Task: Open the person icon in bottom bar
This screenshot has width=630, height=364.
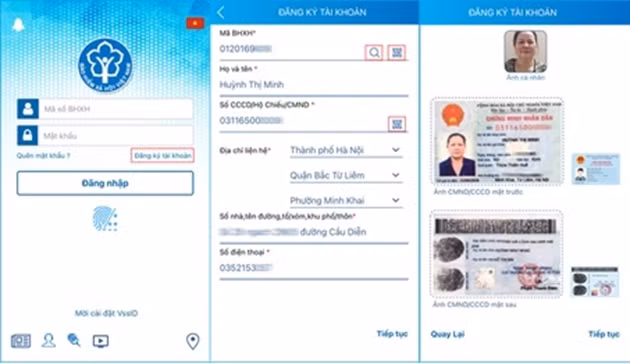Action: (49, 341)
